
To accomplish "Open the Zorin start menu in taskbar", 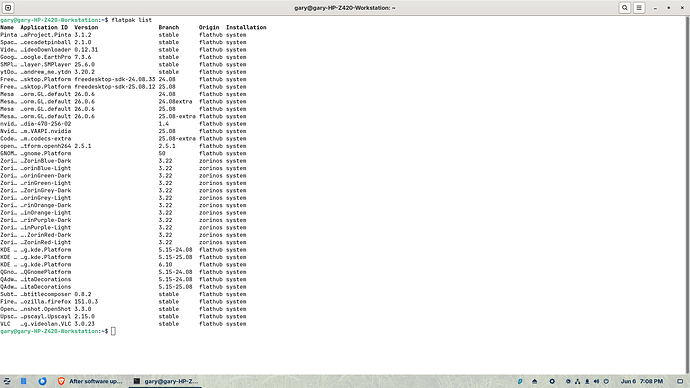I will (7, 381).
